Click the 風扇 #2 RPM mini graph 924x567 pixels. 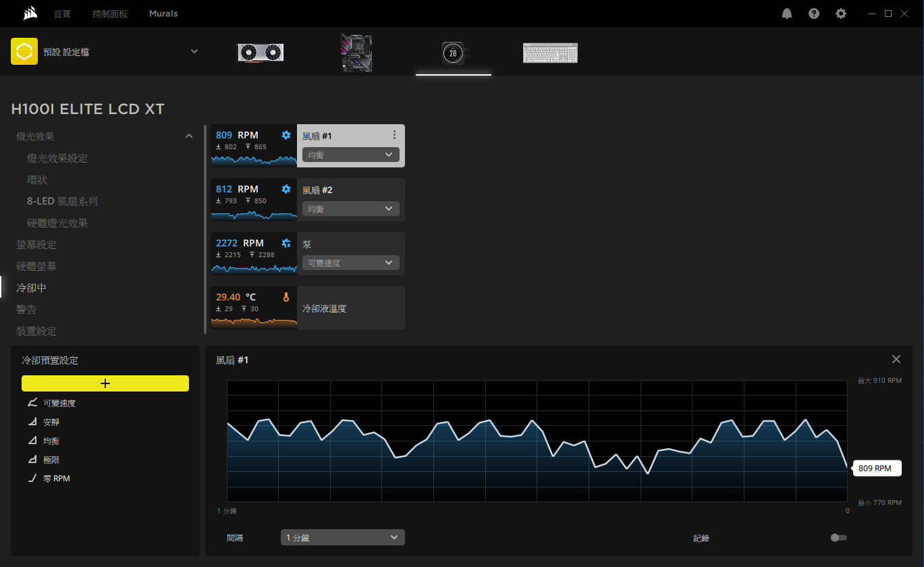click(x=254, y=214)
